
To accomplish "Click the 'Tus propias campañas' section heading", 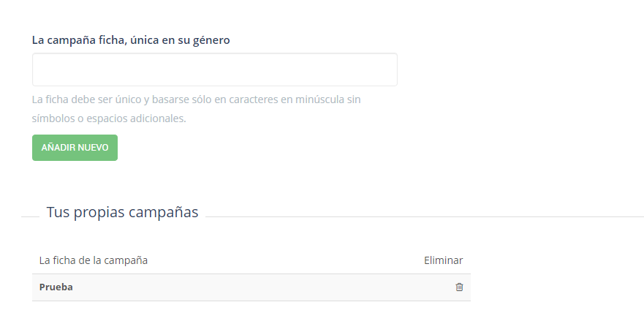I will (122, 212).
